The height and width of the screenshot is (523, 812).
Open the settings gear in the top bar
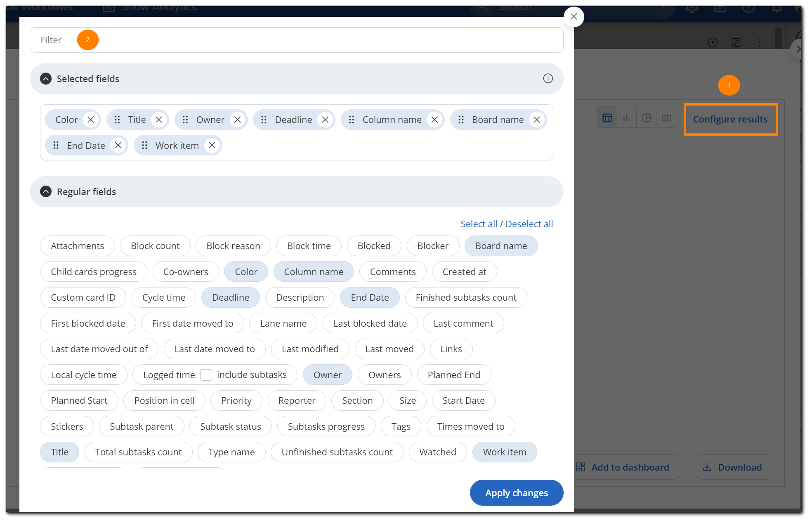point(692,8)
